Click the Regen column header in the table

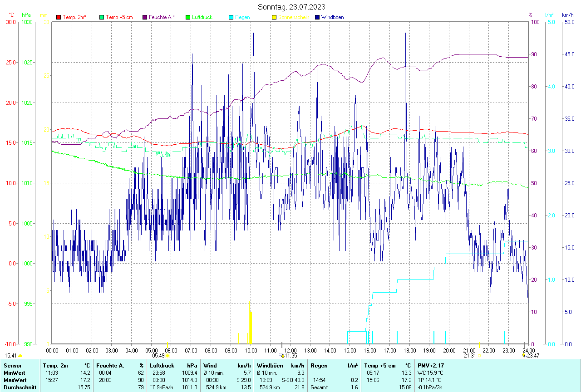coord(319,365)
